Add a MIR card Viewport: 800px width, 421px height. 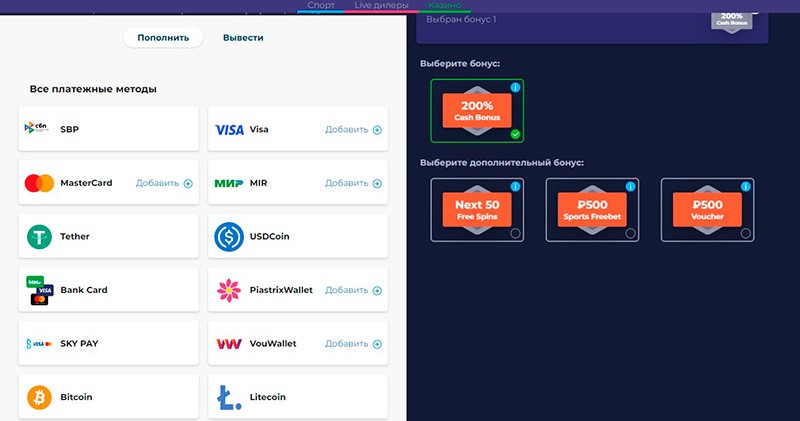pyautogui.click(x=353, y=184)
